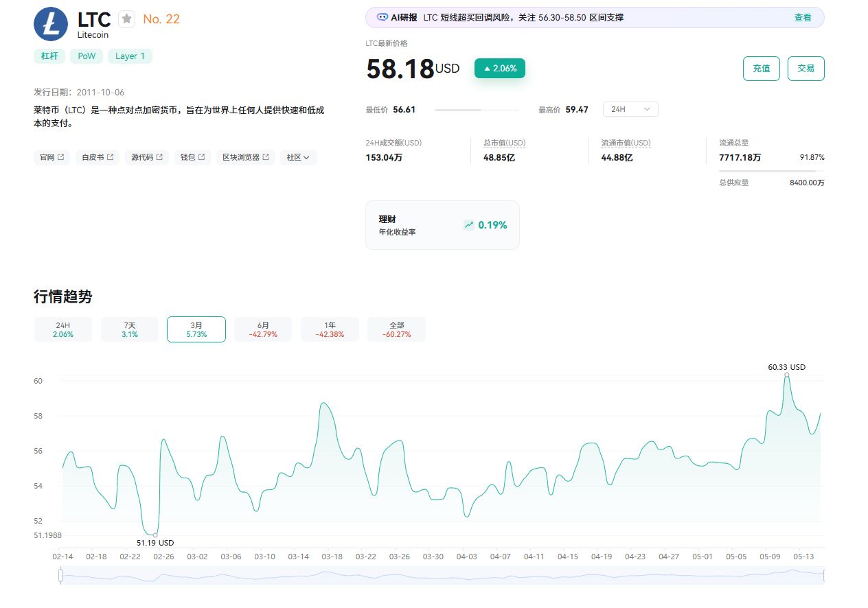868x608 pixels.
Task: Open the 理财 annual yield card
Action: (x=442, y=225)
